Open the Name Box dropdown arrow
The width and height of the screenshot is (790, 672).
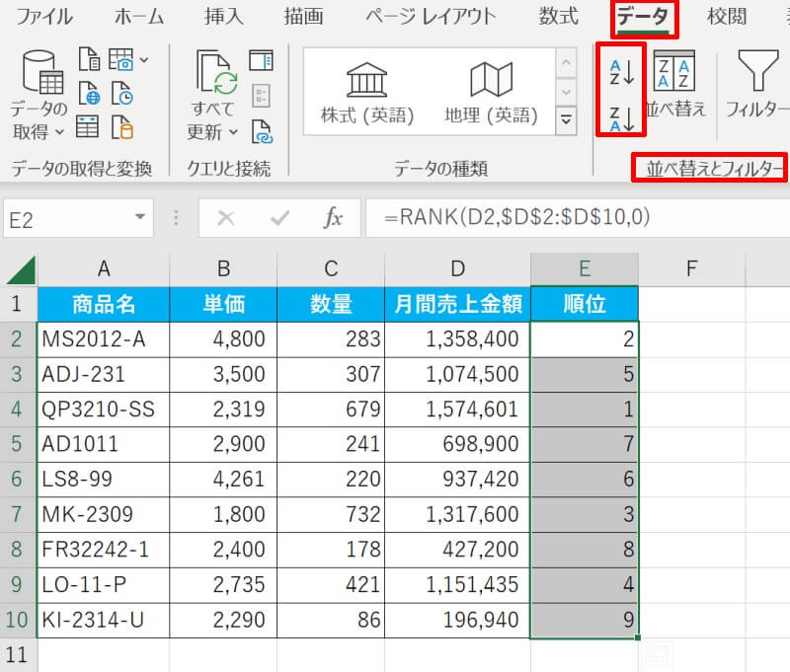pos(141,217)
